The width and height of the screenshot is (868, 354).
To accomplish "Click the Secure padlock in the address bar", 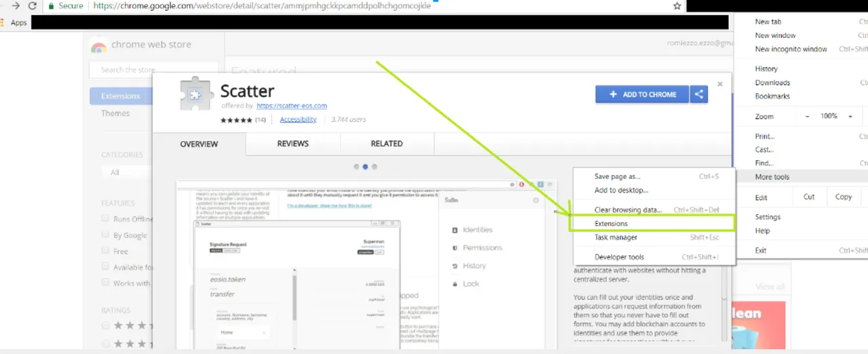I will coord(51,5).
